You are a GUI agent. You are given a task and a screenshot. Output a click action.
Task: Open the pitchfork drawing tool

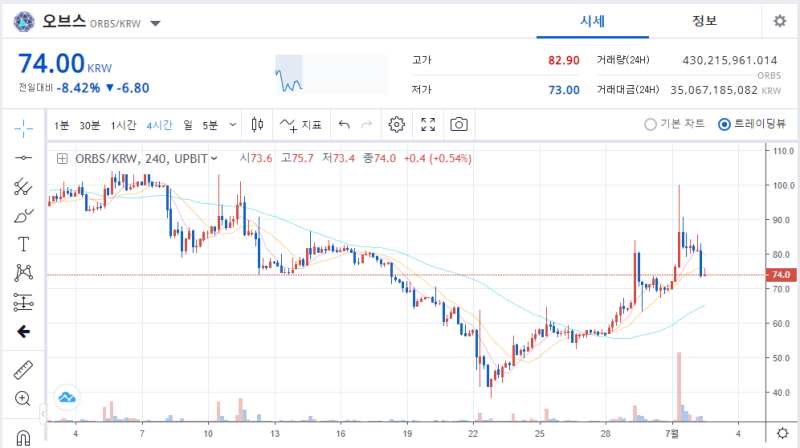(23, 187)
